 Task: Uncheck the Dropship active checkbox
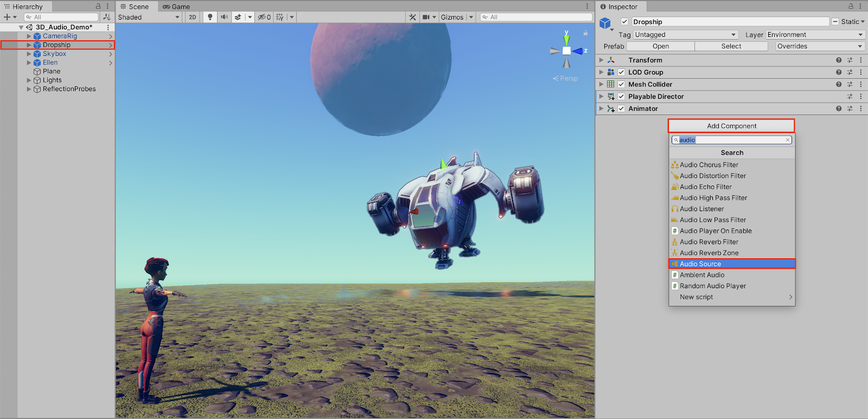[x=624, y=22]
